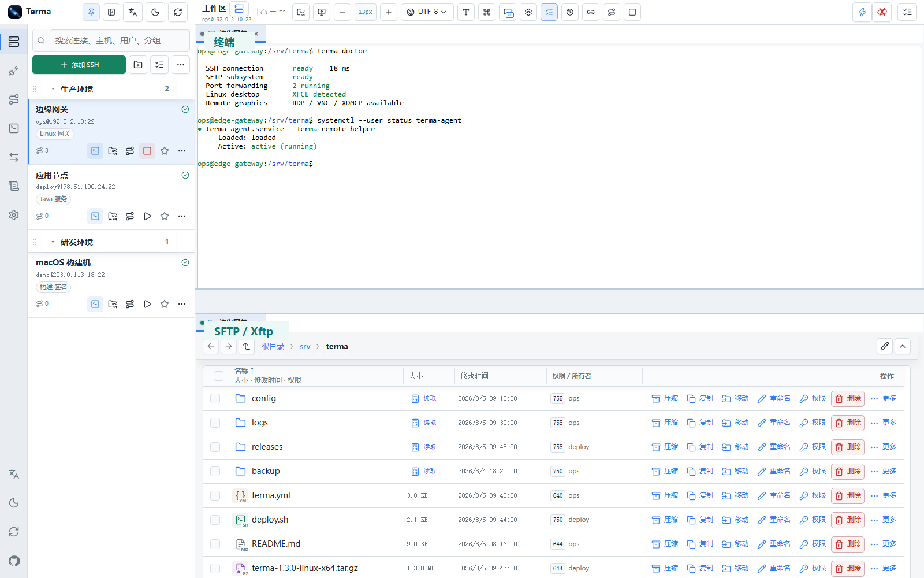Disconnect 边缘网关 with the red stop icon
The image size is (924, 578).
[x=147, y=151]
